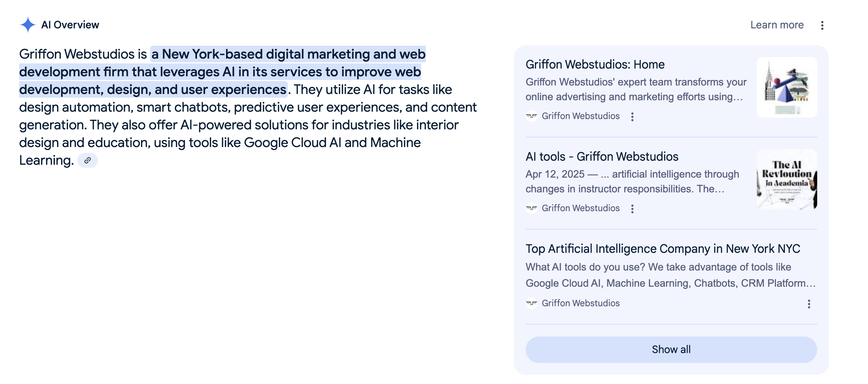Click the AI Overview heading text

pos(70,25)
